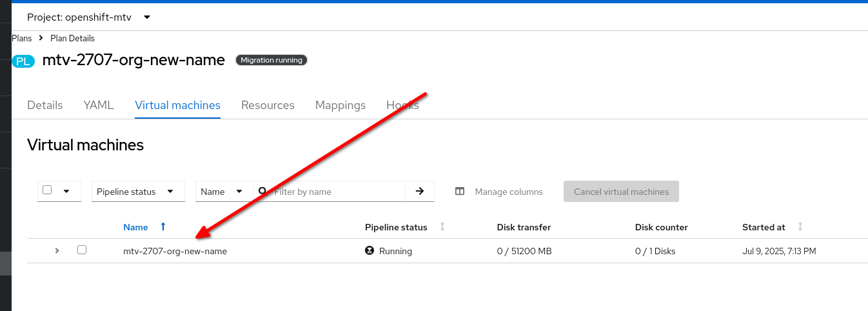
Task: Click the Running status hourglass icon
Action: point(370,251)
